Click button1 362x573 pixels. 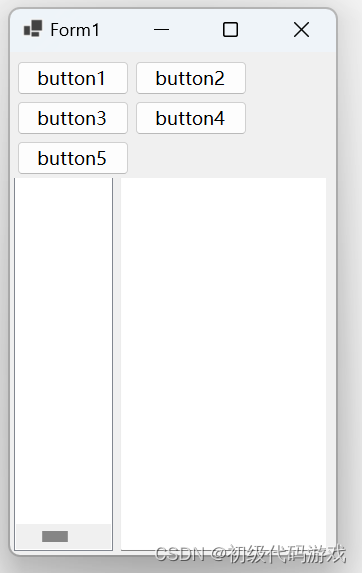point(73,78)
